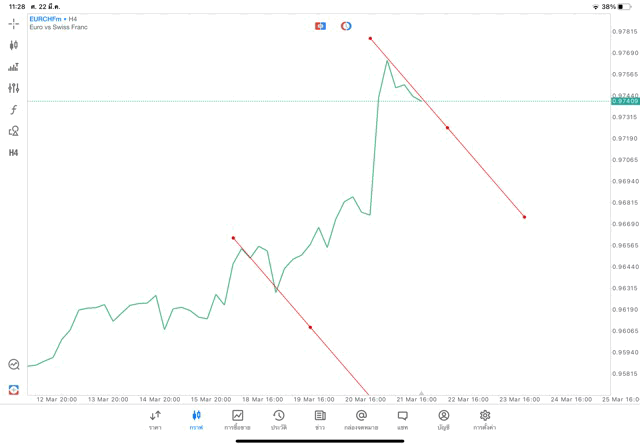
Task: Open the chart chat bubble icon
Action: point(14,365)
